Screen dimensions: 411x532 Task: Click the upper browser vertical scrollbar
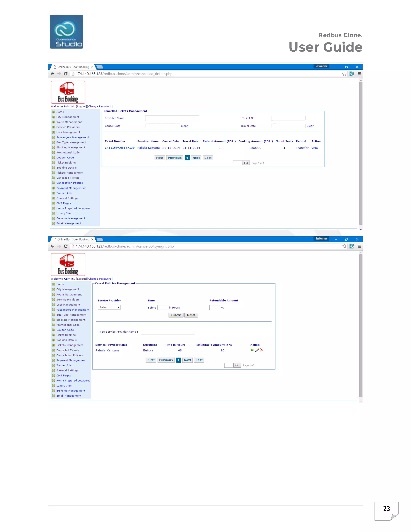[361, 153]
